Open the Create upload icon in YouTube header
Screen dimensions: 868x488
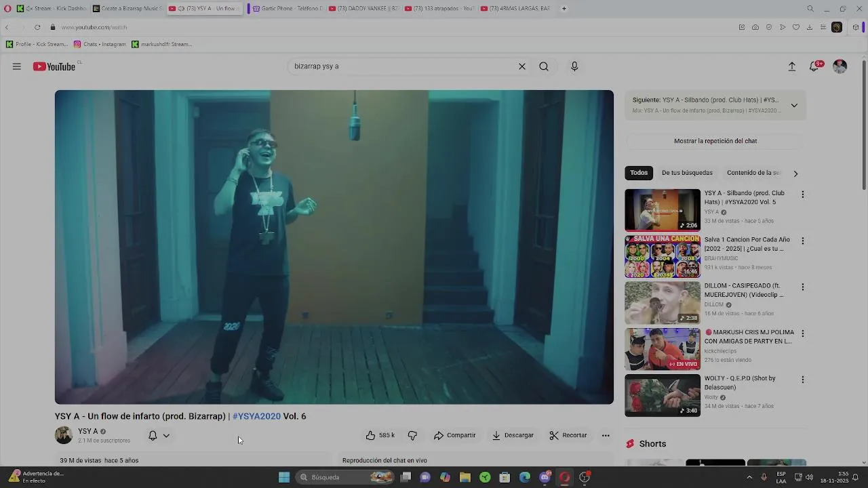(x=791, y=66)
